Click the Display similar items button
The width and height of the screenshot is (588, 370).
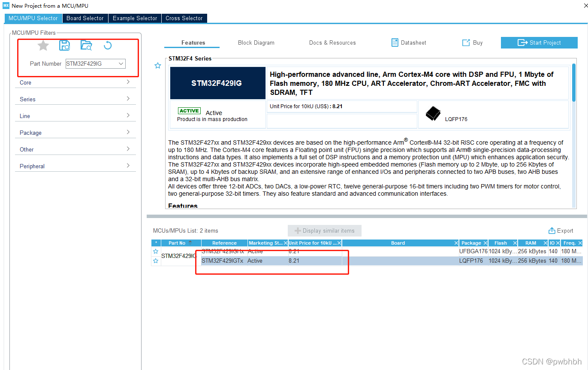coord(325,230)
